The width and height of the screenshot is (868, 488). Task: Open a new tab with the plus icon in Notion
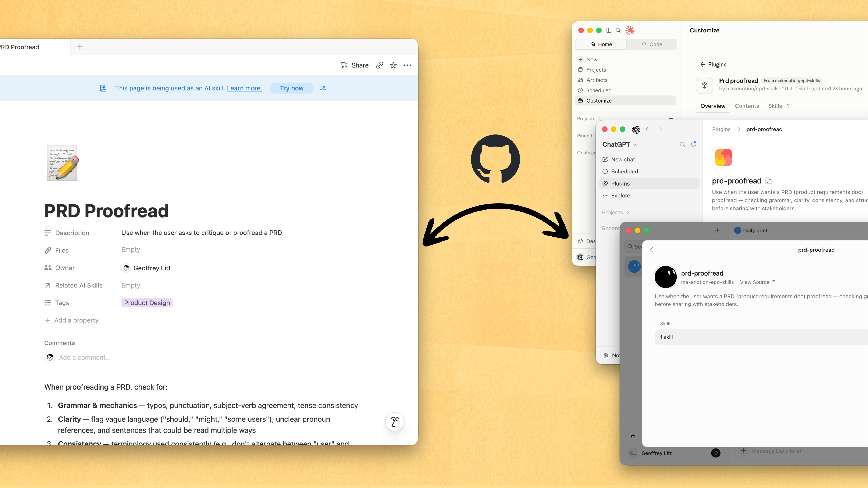pyautogui.click(x=80, y=47)
